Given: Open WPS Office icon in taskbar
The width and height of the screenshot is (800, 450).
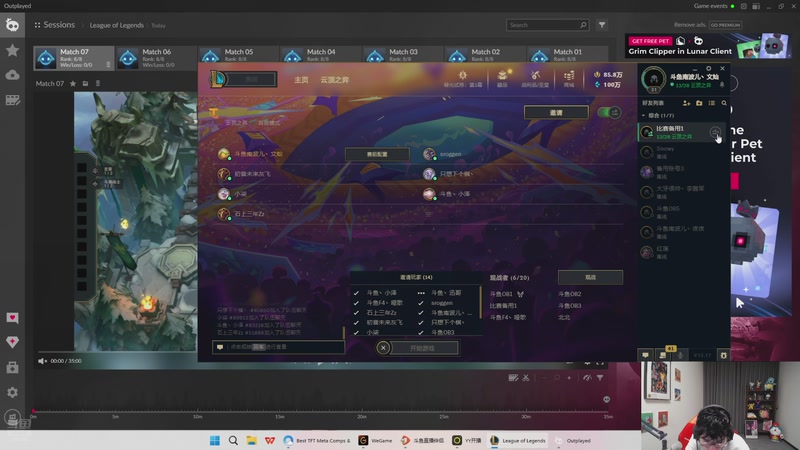Looking at the screenshot, I should pyautogui.click(x=270, y=440).
